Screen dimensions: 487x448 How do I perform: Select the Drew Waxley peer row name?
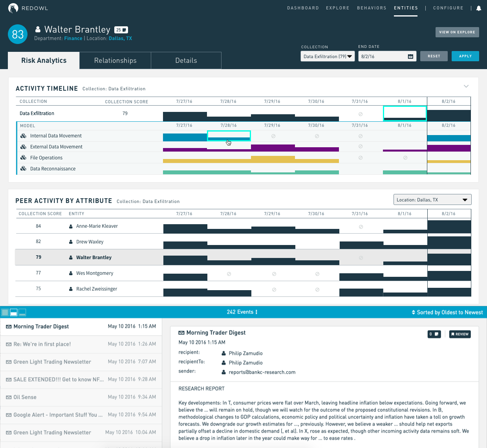tap(90, 242)
